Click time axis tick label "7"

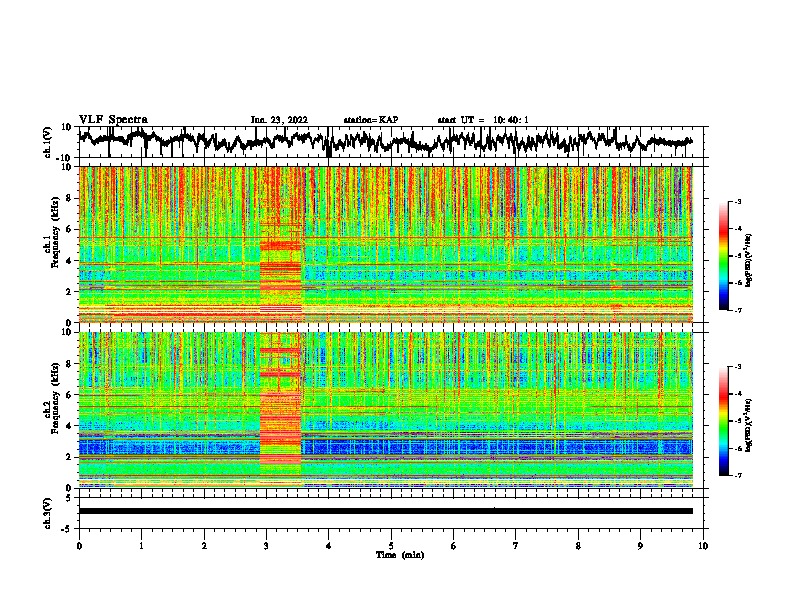coord(516,546)
